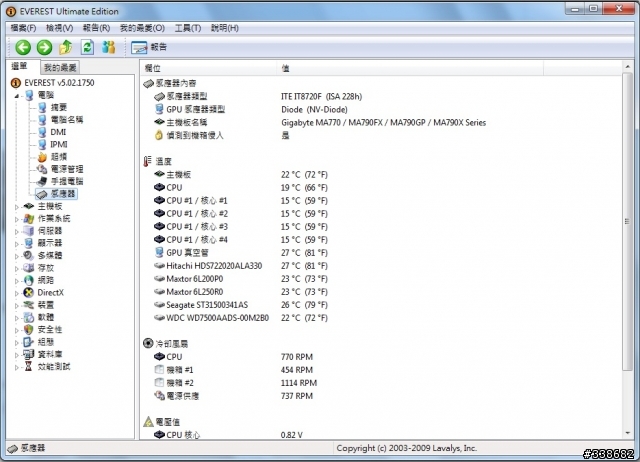
Task: Select 超頻 flame icon item
Action: [42, 157]
